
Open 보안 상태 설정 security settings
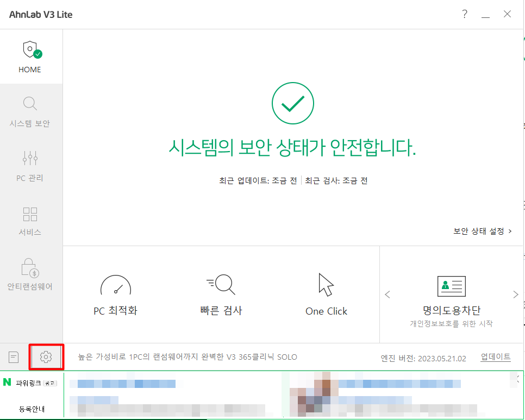click(478, 230)
